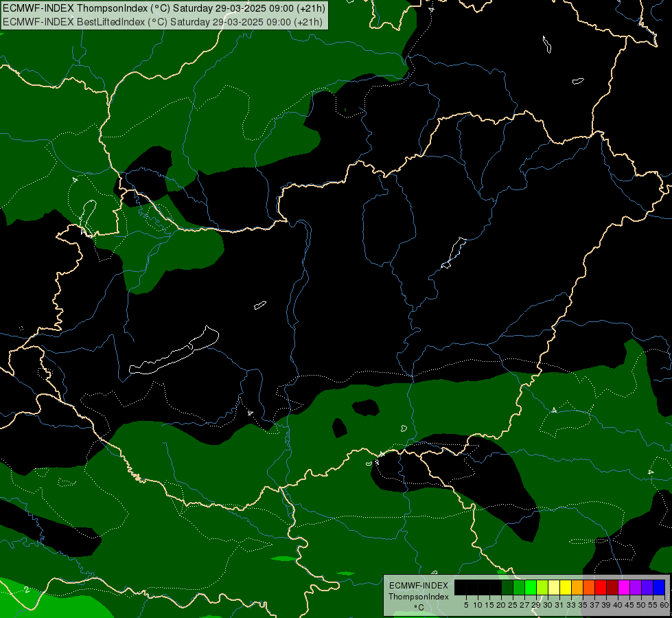Pick the dark green 20–25 legend swatch
This screenshot has width=672, height=618.
pyautogui.click(x=507, y=587)
